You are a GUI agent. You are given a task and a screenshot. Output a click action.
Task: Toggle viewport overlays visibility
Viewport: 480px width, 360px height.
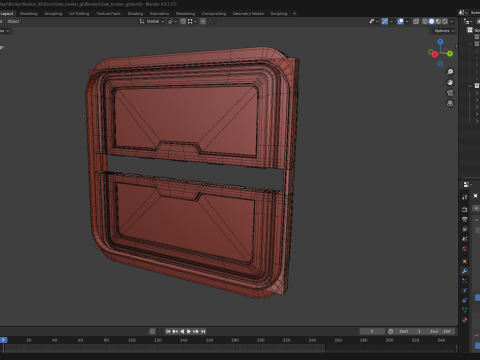(x=400, y=21)
